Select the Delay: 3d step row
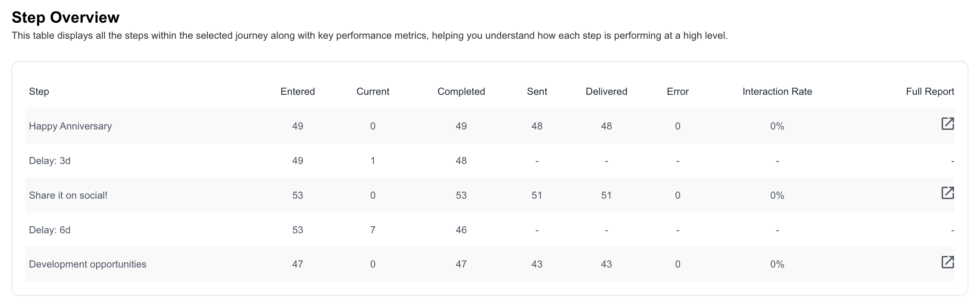The image size is (980, 305). 490,160
